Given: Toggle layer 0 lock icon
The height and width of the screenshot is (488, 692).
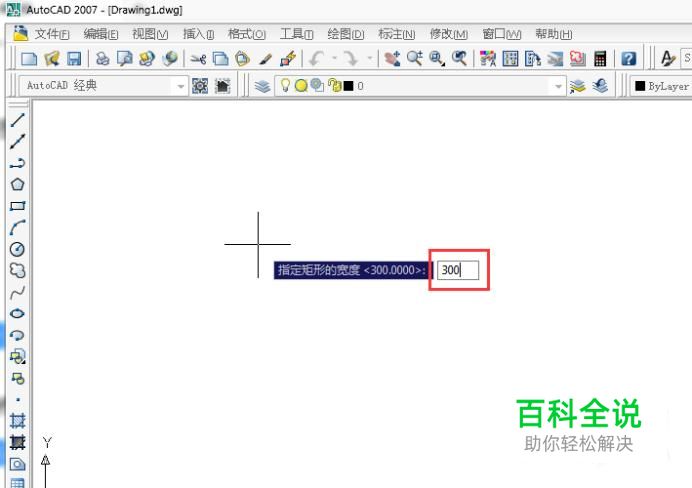Looking at the screenshot, I should [335, 86].
